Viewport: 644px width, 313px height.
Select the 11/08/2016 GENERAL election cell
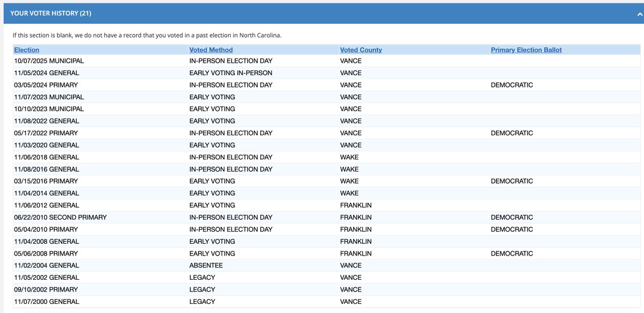pos(47,169)
